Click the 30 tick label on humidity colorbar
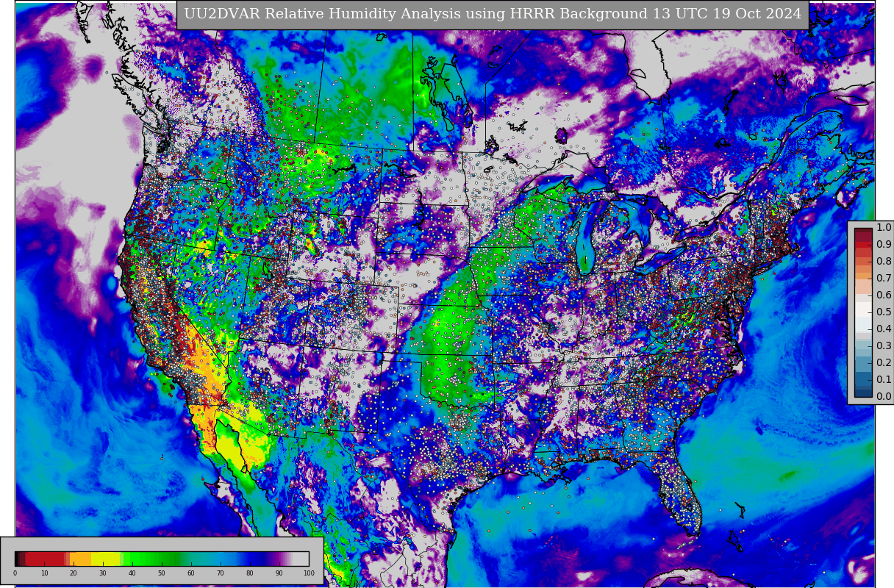The height and width of the screenshot is (588, 894). [102, 573]
